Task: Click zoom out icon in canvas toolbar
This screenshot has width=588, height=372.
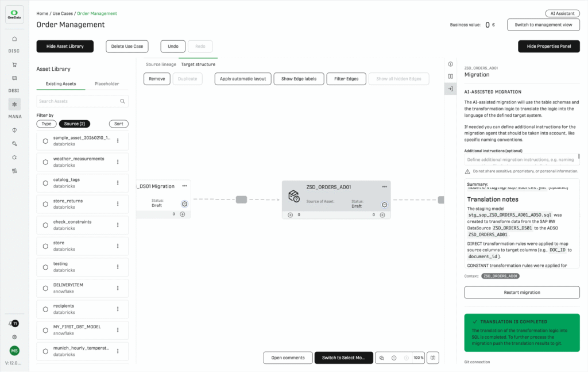Action: coord(394,358)
